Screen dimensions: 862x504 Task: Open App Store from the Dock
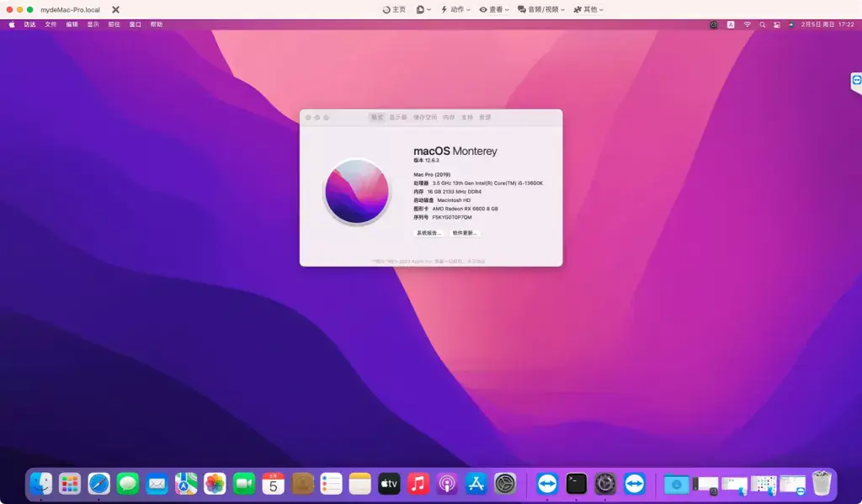476,484
